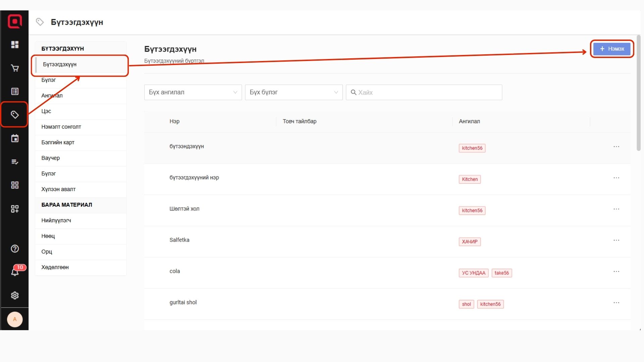Click the product tag sidebar icon

tap(15, 115)
